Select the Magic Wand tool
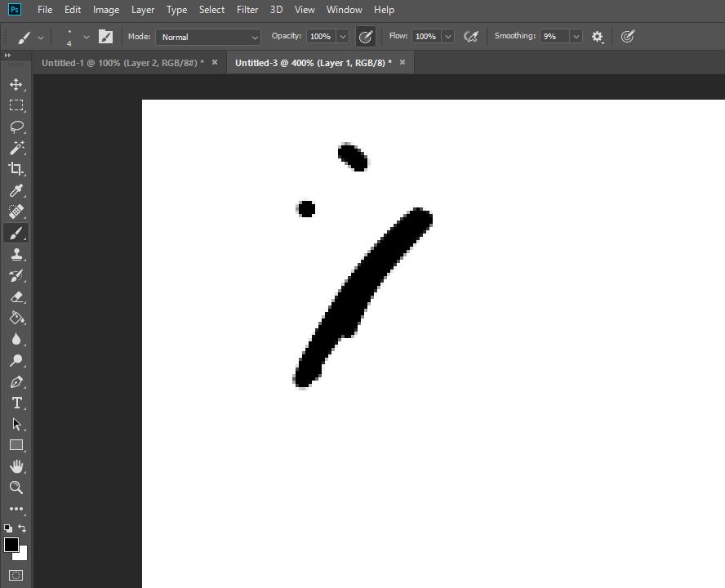Image resolution: width=725 pixels, height=588 pixels. 16,148
